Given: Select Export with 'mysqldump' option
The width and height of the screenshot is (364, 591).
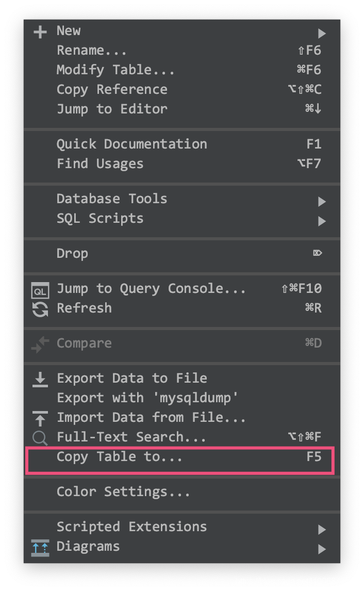Looking at the screenshot, I should point(147,398).
